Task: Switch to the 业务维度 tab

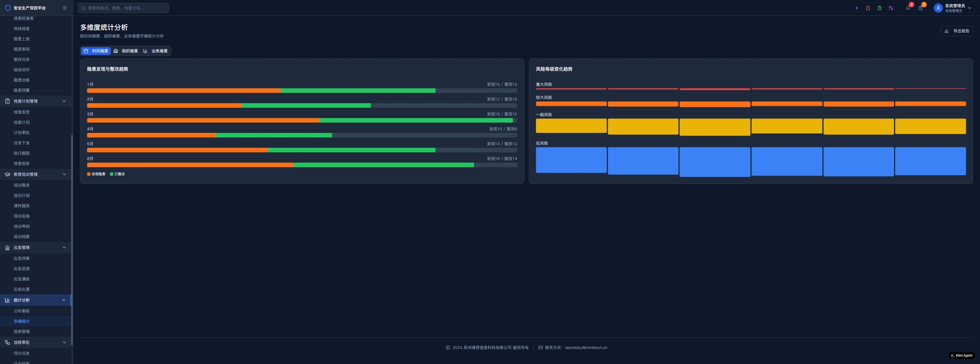Action: click(156, 51)
